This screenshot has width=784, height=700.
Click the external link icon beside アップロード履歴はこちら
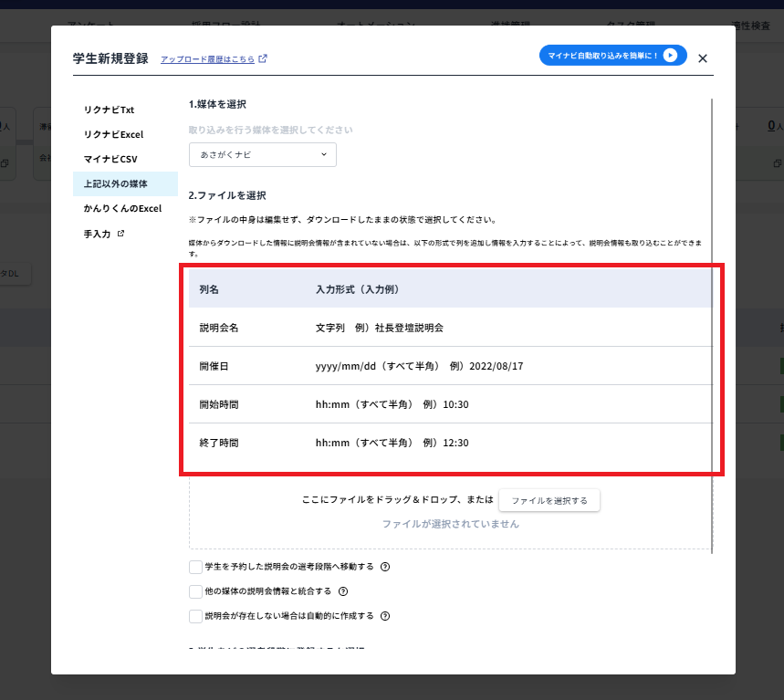(x=264, y=57)
